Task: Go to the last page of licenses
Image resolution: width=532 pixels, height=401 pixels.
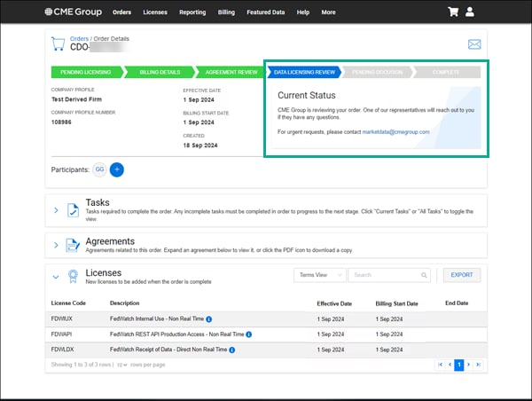Action: point(479,365)
